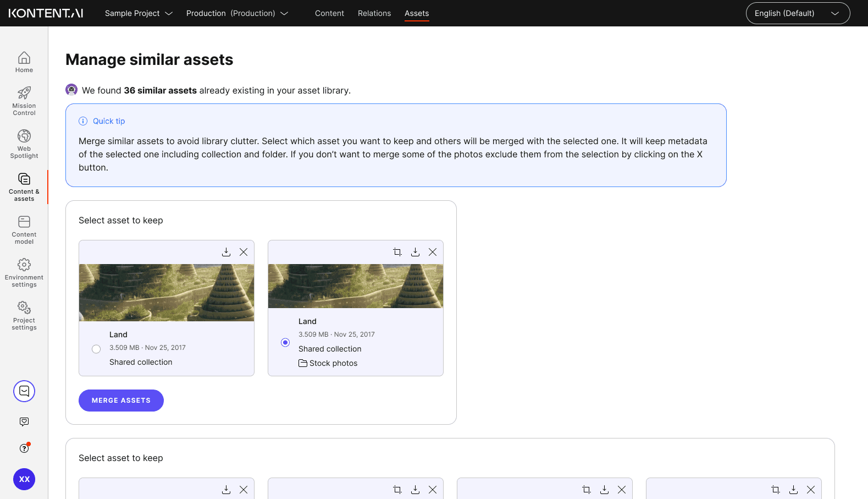868x499 pixels.
Task: Switch to the Relations tab
Action: click(x=374, y=13)
